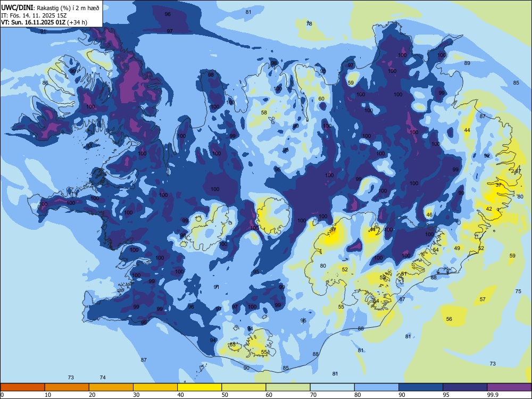
Task: Click the humidity value 58 in the north
Action: (264, 113)
